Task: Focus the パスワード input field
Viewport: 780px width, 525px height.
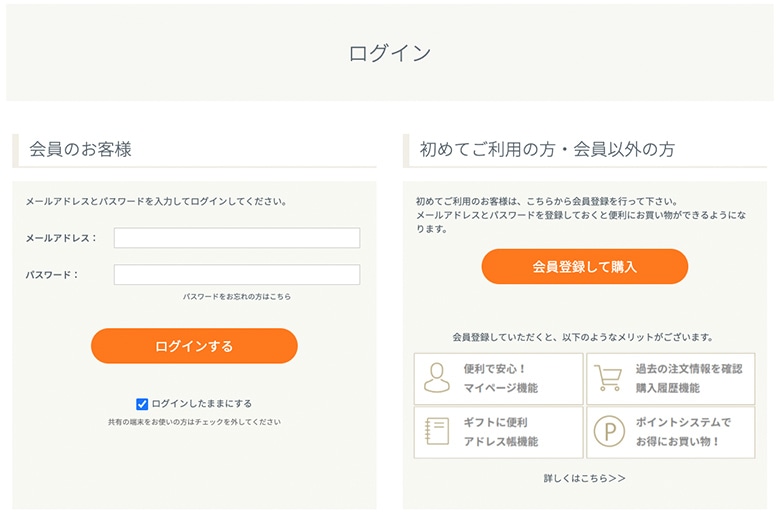Action: coord(237,275)
